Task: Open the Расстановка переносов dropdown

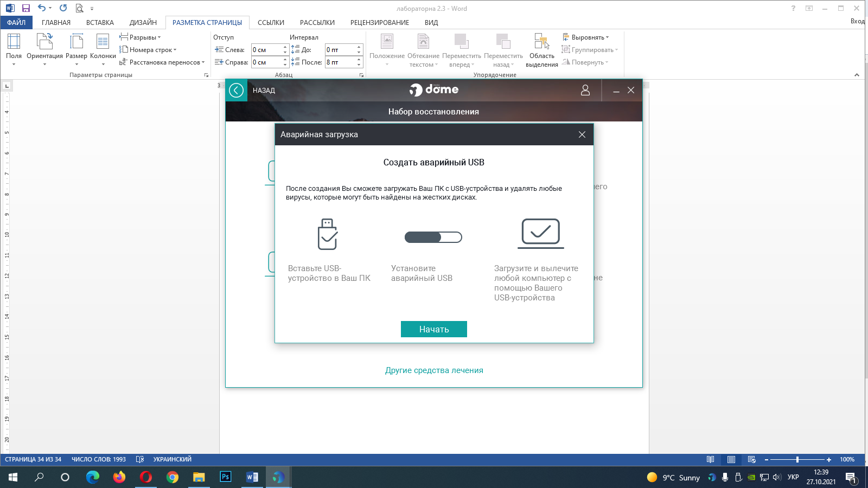Action: point(162,62)
